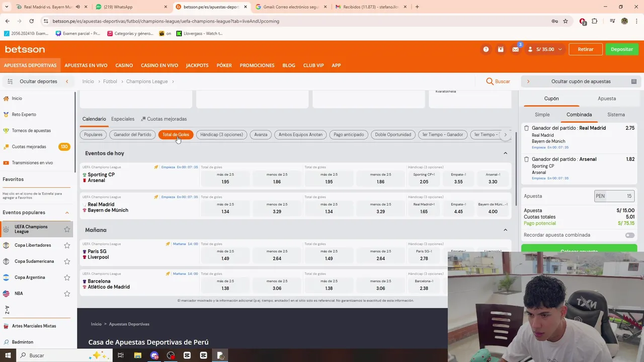Select Artes Marciales Mixtas sport
Screen dimensions: 644x362
click(x=34, y=326)
